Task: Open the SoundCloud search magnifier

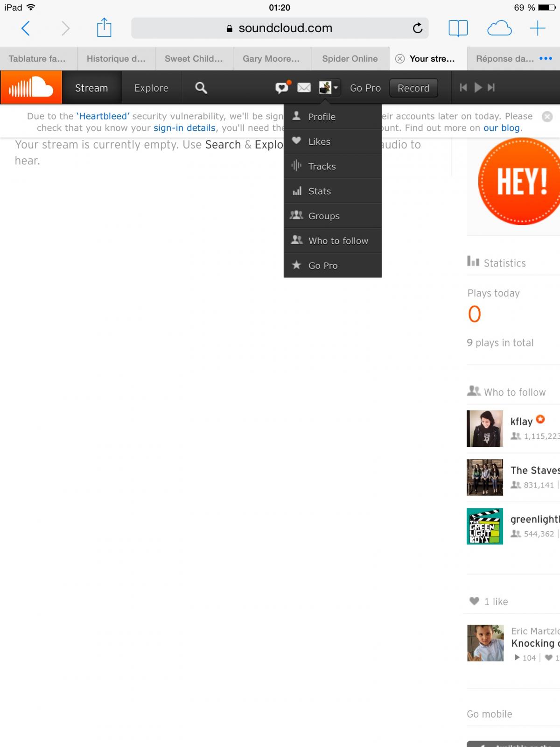Action: pos(201,88)
